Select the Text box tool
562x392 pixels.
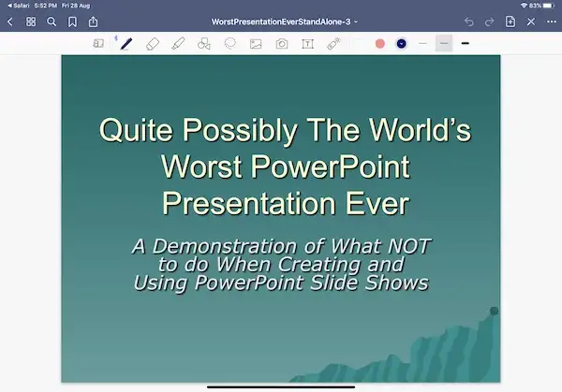pos(307,43)
